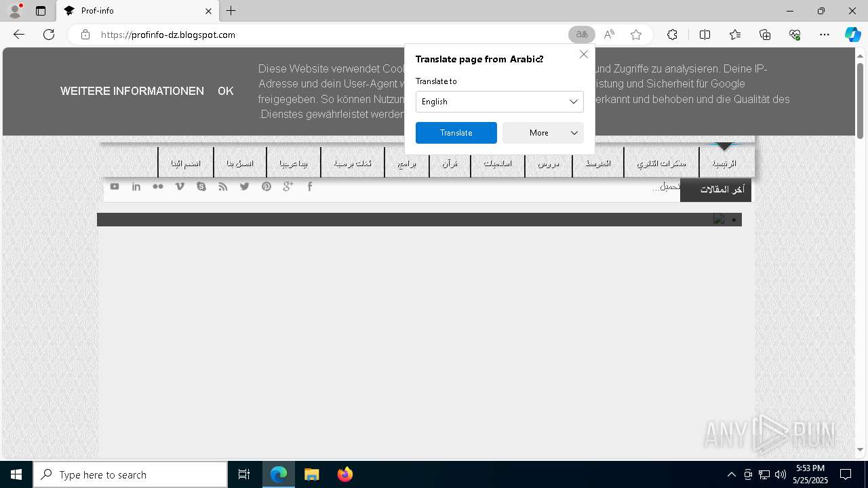Click the Flickr social icon

click(158, 186)
